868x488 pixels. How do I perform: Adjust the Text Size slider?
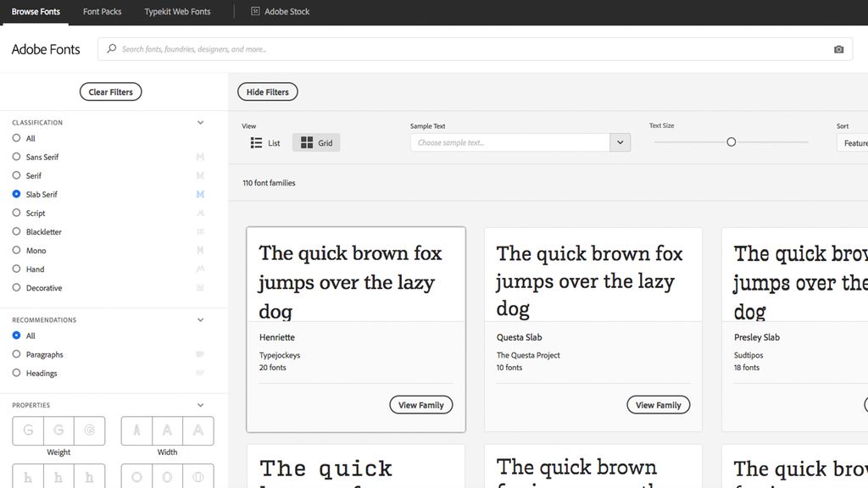[x=731, y=142]
